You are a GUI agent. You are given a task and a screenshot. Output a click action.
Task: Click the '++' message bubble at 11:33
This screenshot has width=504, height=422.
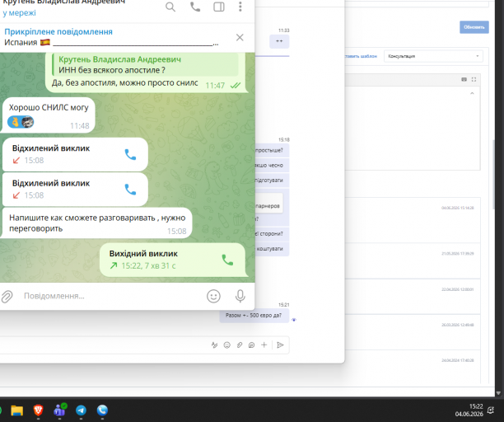tap(279, 41)
